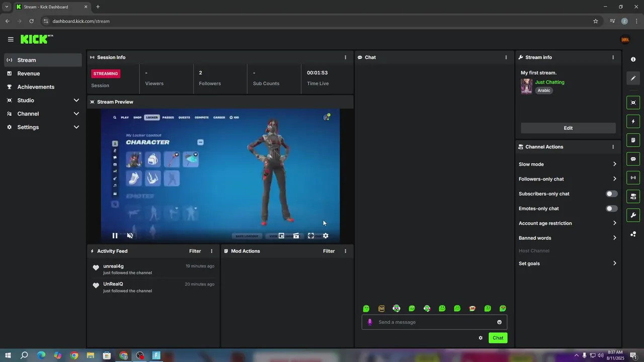Expand the Channel sidebar section

point(43,114)
